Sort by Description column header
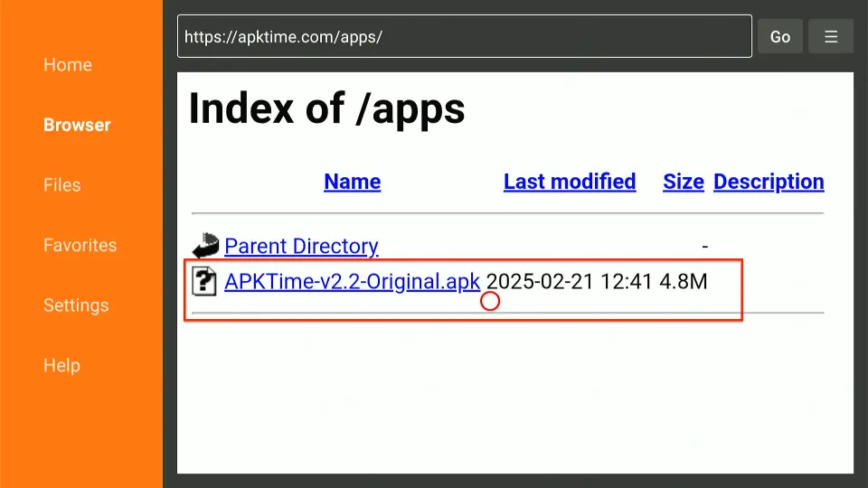This screenshot has height=488, width=868. (769, 182)
